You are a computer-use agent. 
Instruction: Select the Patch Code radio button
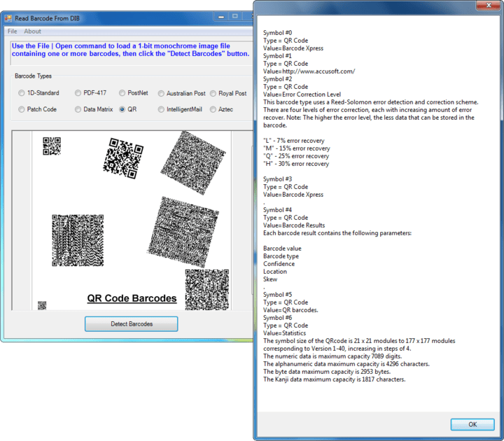tap(38, 109)
